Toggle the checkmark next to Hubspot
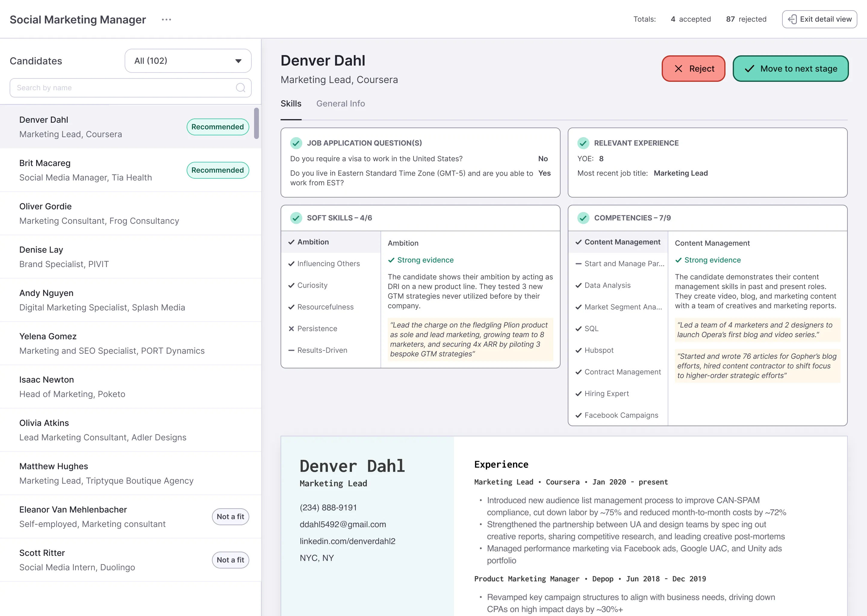This screenshot has width=867, height=616. pyautogui.click(x=579, y=350)
